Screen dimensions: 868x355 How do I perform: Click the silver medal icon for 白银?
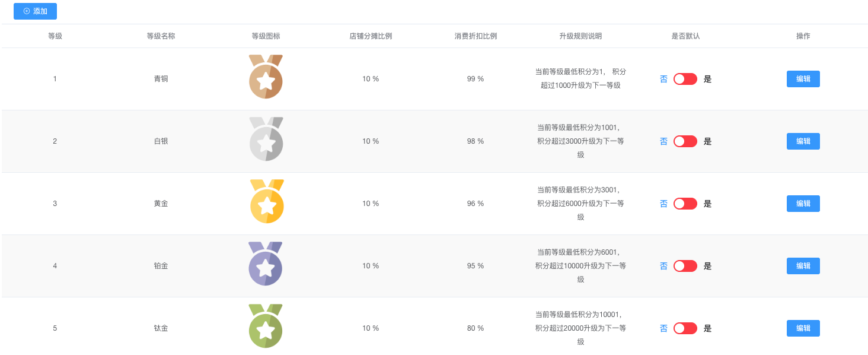[266, 139]
